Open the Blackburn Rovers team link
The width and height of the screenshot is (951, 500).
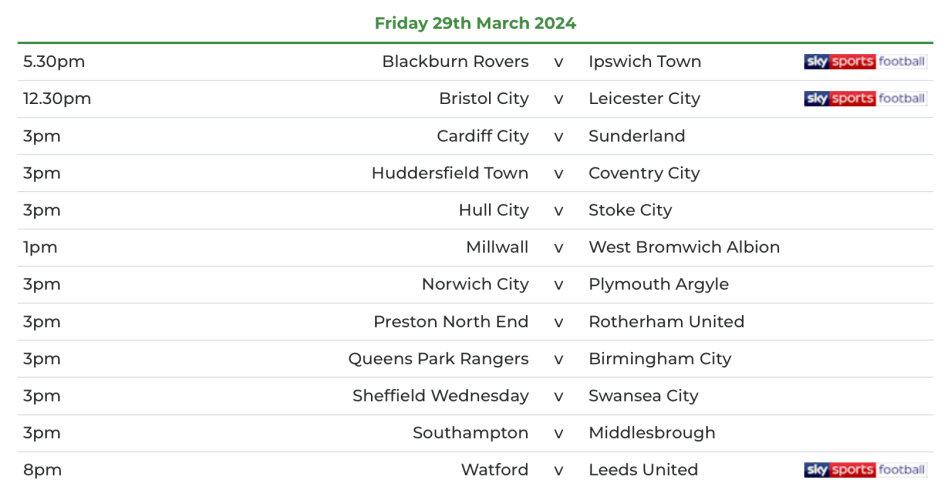(455, 62)
